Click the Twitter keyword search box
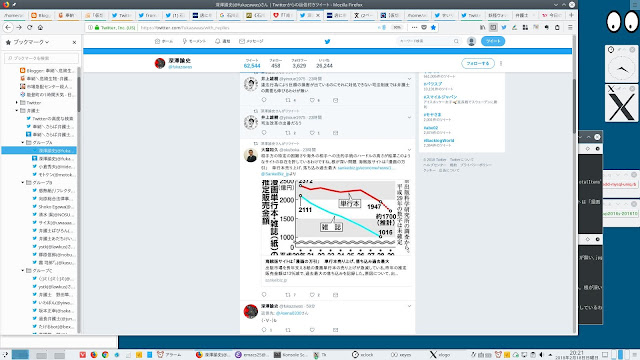Image resolution: width=640 pixels, height=360 pixels. coord(428,41)
